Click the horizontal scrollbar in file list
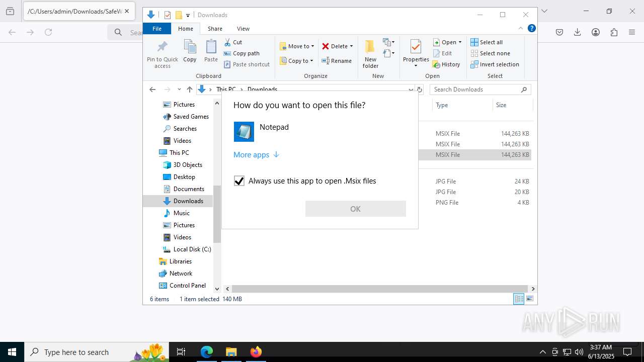Screen dimensions: 644x362 380,289
